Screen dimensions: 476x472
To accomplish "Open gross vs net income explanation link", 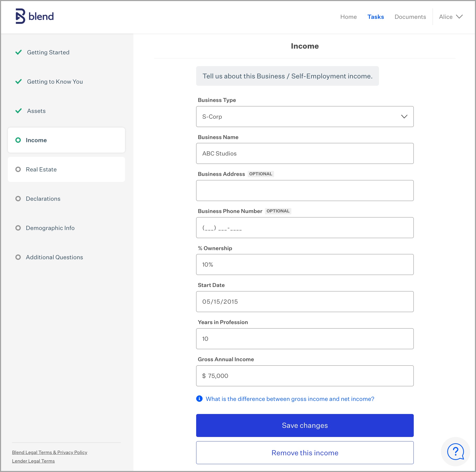I will point(290,399).
